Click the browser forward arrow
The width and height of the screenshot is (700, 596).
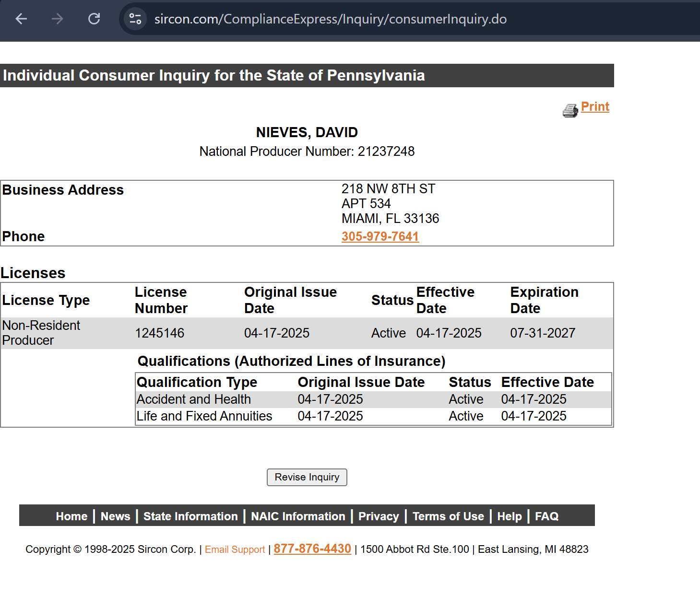pyautogui.click(x=58, y=19)
